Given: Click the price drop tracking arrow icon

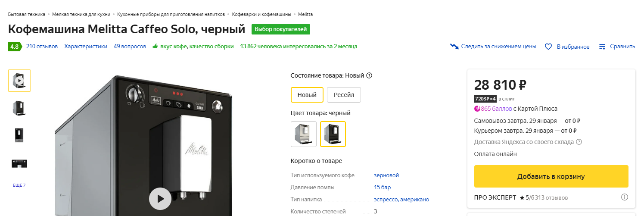Looking at the screenshot, I should click(454, 47).
